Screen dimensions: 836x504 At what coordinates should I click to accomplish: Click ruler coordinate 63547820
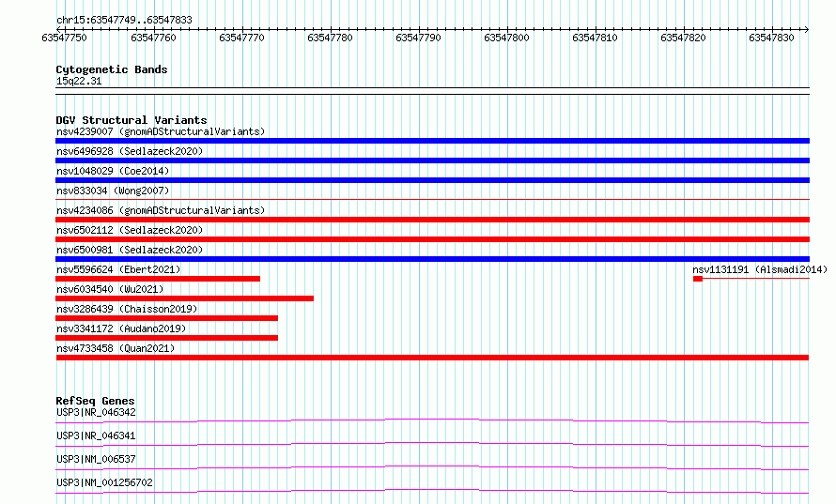[683, 38]
